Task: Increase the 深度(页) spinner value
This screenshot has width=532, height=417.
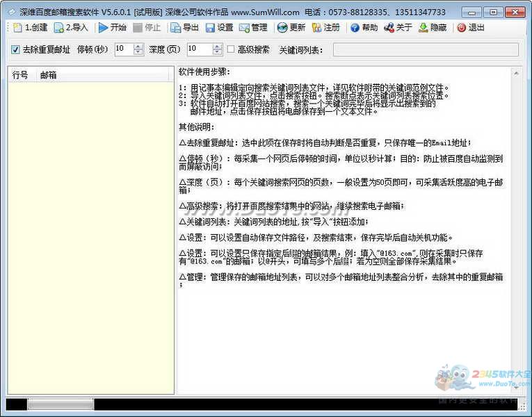Action: 217,47
